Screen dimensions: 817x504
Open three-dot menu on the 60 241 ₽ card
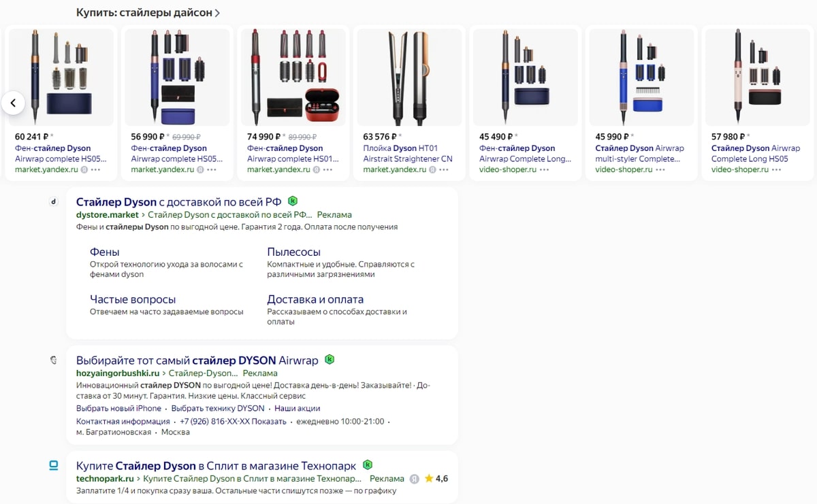pos(95,169)
